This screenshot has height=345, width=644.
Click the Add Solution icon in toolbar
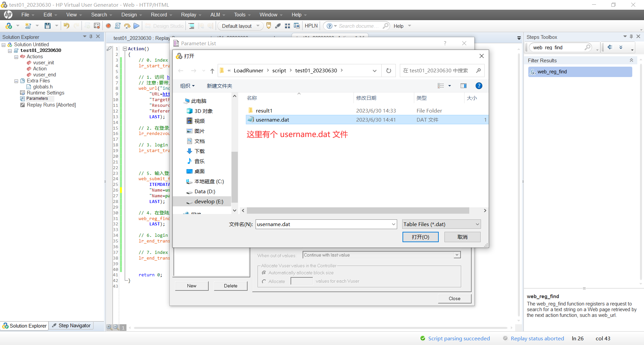[x=9, y=26]
